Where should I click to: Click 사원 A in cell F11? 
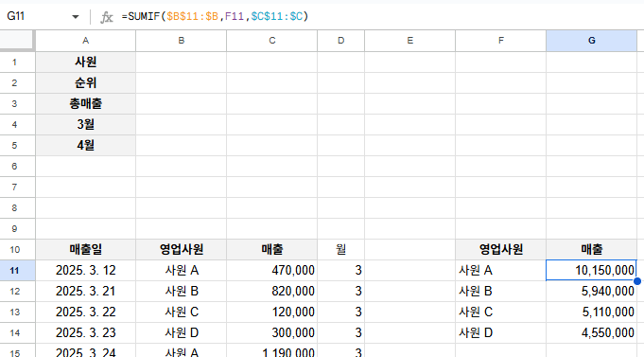[500, 270]
